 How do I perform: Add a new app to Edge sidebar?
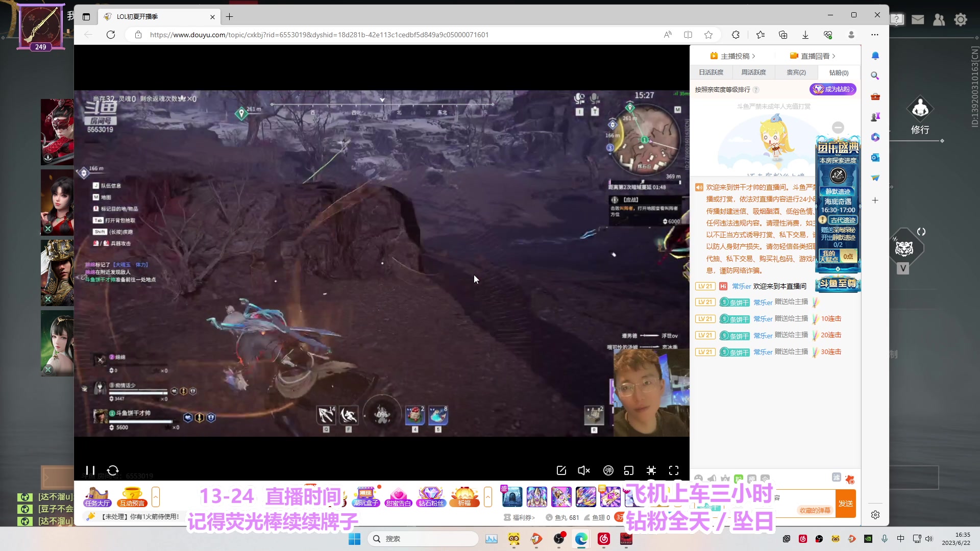pyautogui.click(x=875, y=201)
